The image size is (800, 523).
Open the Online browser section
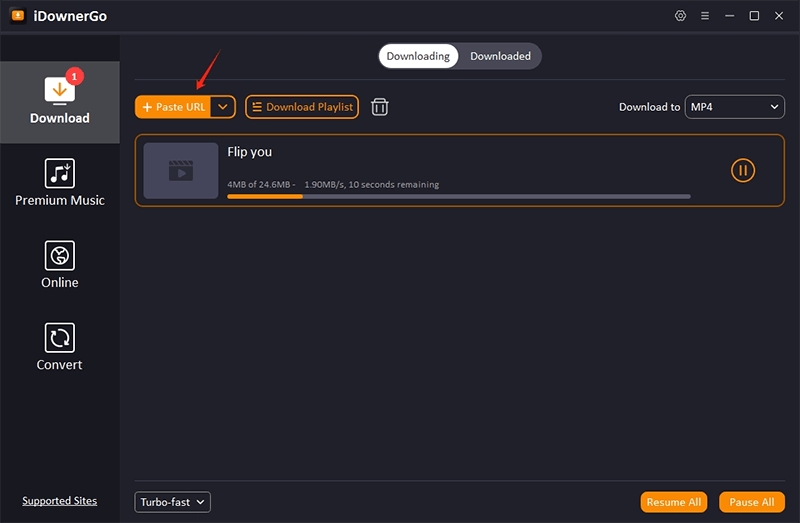pos(60,265)
